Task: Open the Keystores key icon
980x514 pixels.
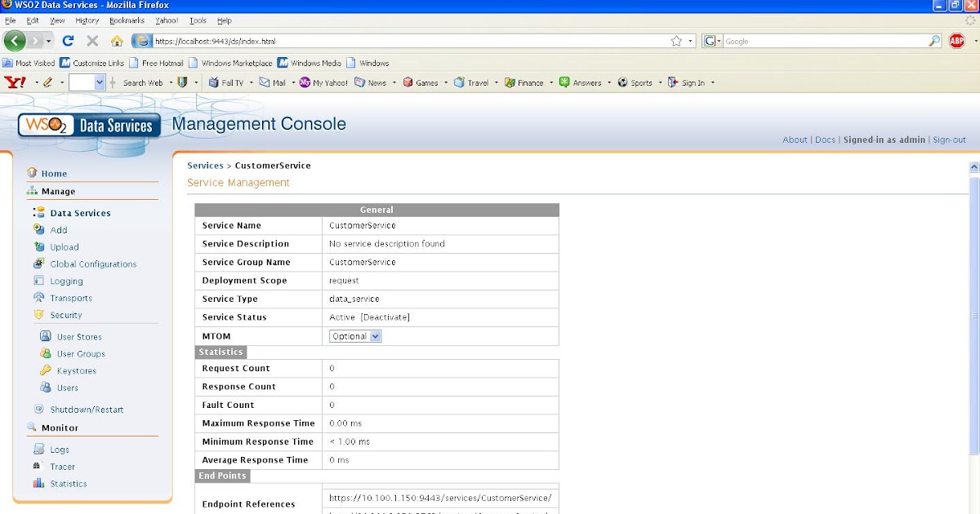Action: (x=47, y=370)
